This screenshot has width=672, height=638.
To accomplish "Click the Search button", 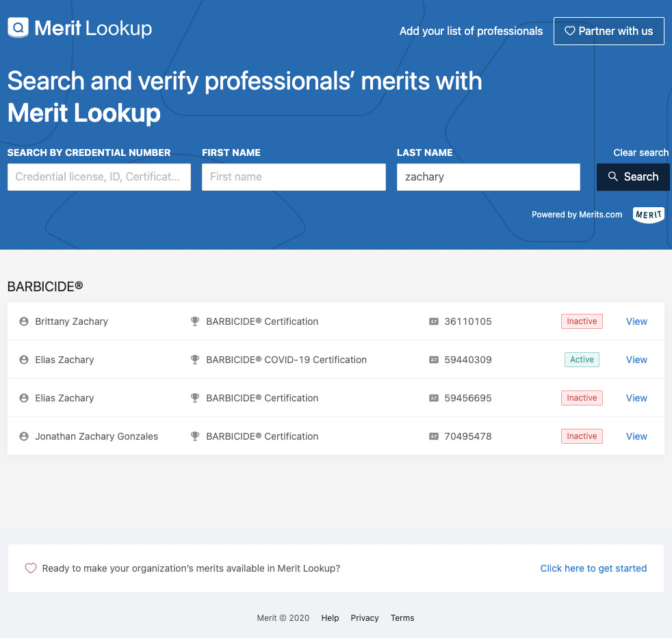I will pos(632,176).
